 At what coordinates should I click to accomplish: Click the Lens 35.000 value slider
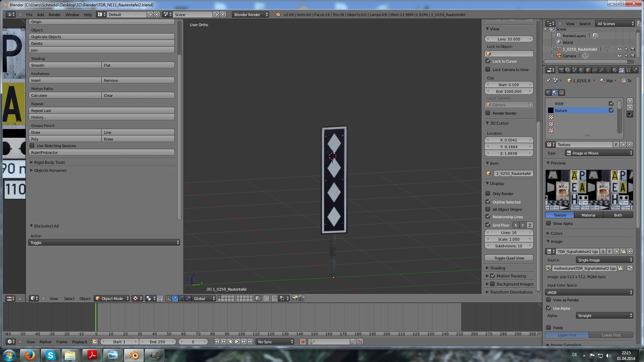coord(509,39)
